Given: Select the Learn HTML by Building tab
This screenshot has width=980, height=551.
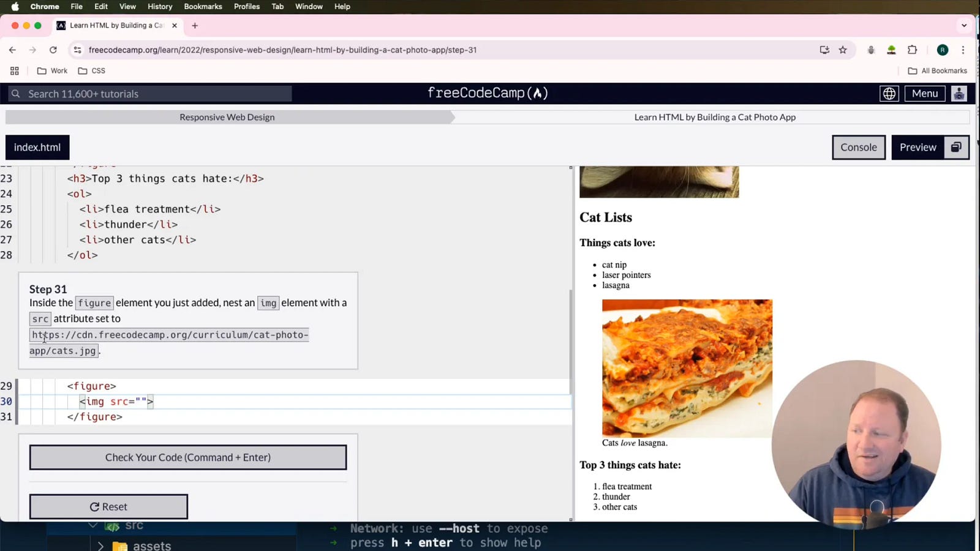Looking at the screenshot, I should tap(116, 26).
